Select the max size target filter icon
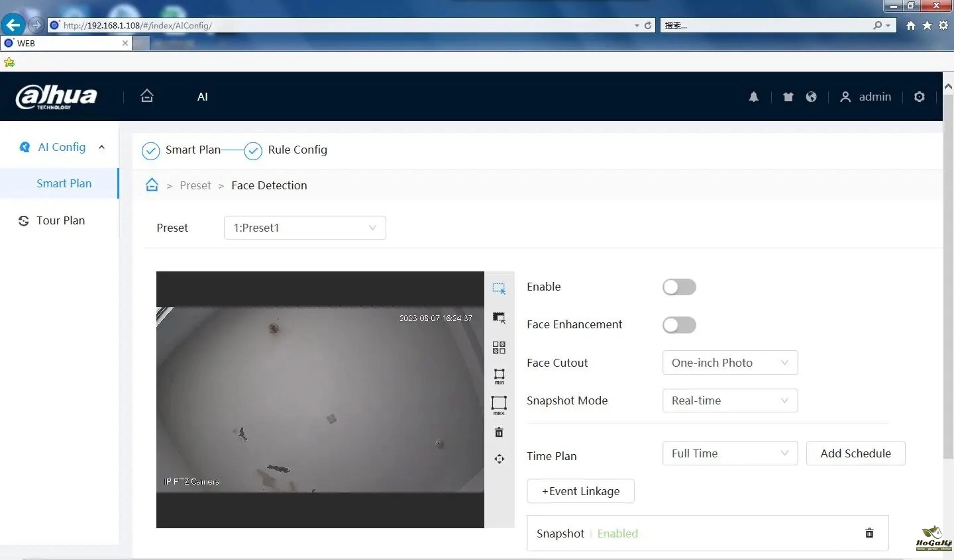Viewport: 954px width, 560px height. tap(499, 404)
